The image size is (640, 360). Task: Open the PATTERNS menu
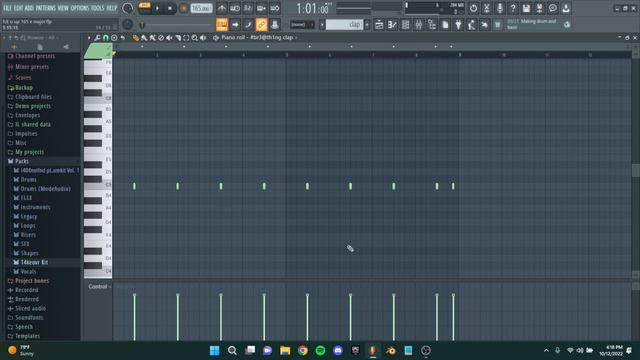[45, 8]
